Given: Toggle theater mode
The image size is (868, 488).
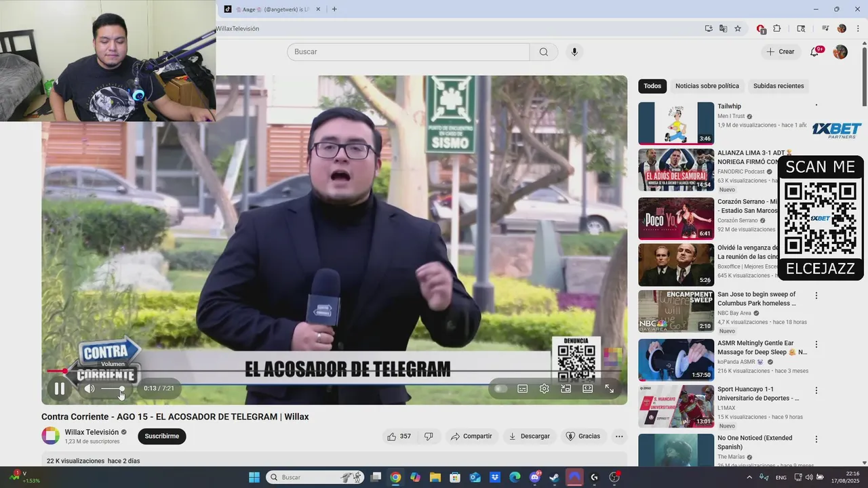Looking at the screenshot, I should [x=587, y=389].
